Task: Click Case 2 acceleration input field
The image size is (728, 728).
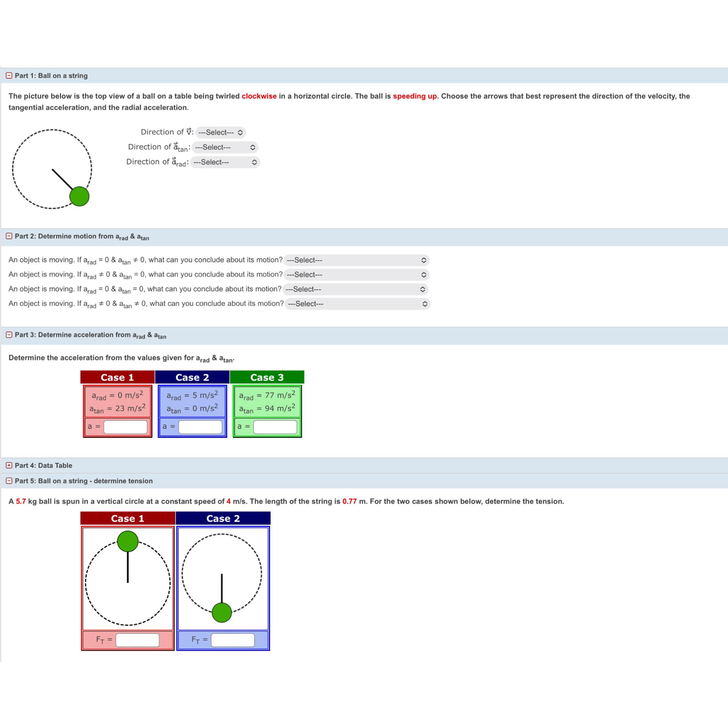Action: click(x=200, y=427)
